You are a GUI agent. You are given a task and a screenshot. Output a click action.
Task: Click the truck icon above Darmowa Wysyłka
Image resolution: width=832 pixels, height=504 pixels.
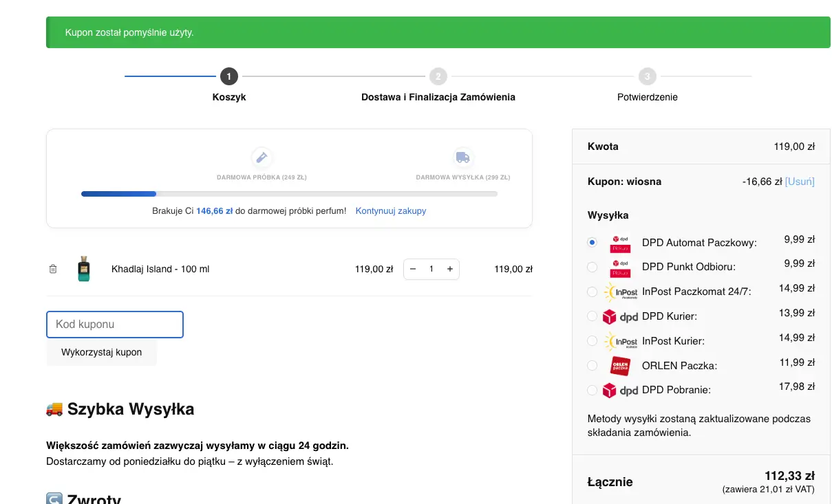tap(463, 157)
